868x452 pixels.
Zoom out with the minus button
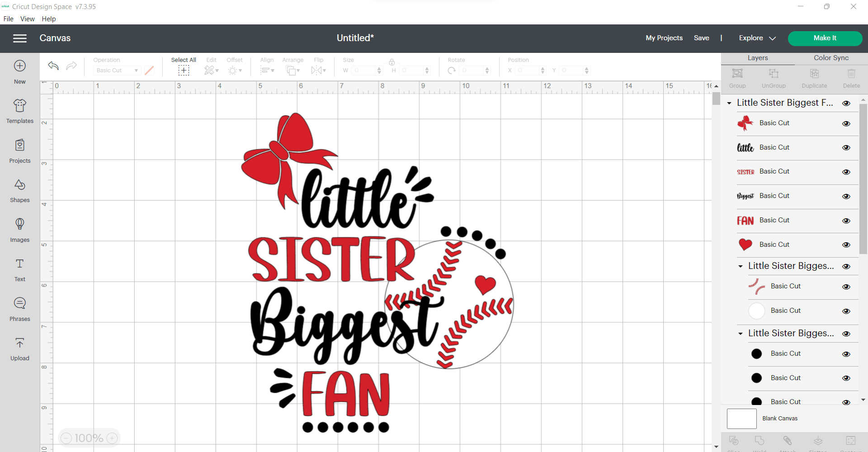[x=66, y=438]
